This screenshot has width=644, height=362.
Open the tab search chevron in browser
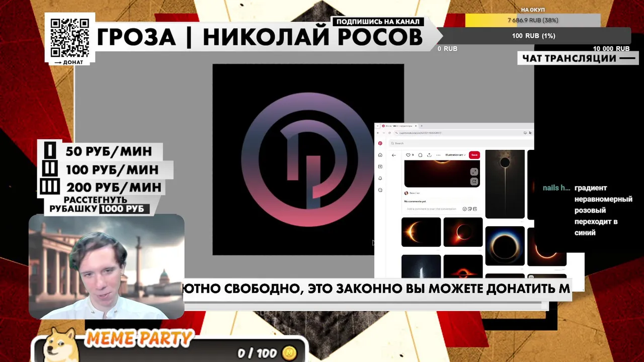(377, 126)
